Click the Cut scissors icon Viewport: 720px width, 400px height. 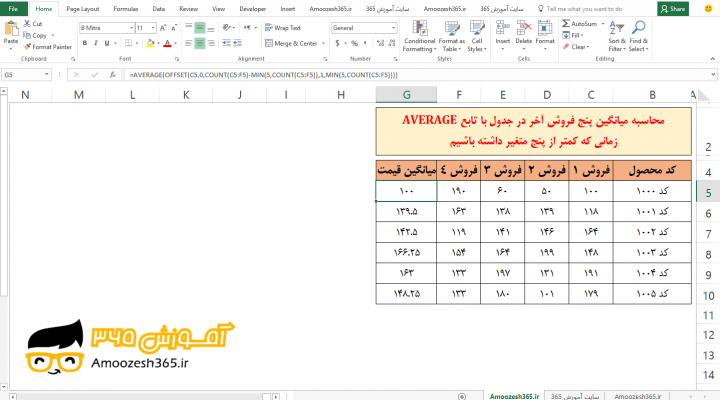(27, 23)
